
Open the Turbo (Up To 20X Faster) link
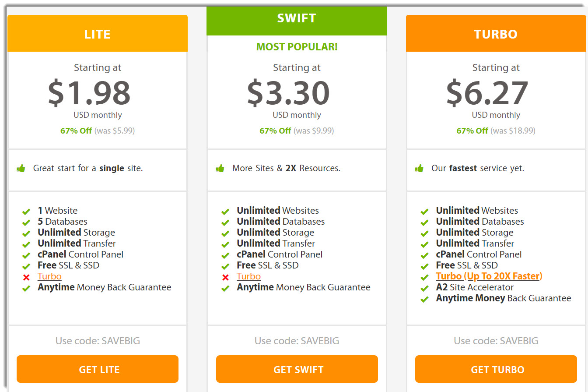(x=489, y=276)
